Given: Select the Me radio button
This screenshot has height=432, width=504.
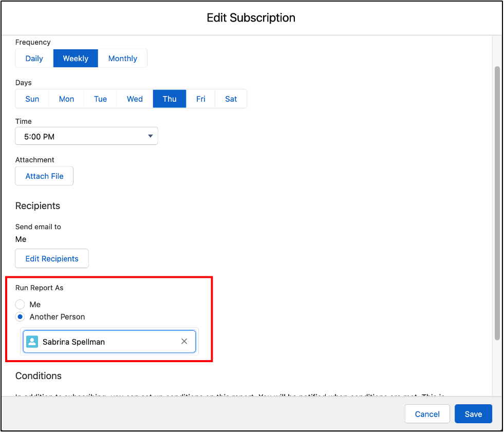Looking at the screenshot, I should (20, 304).
